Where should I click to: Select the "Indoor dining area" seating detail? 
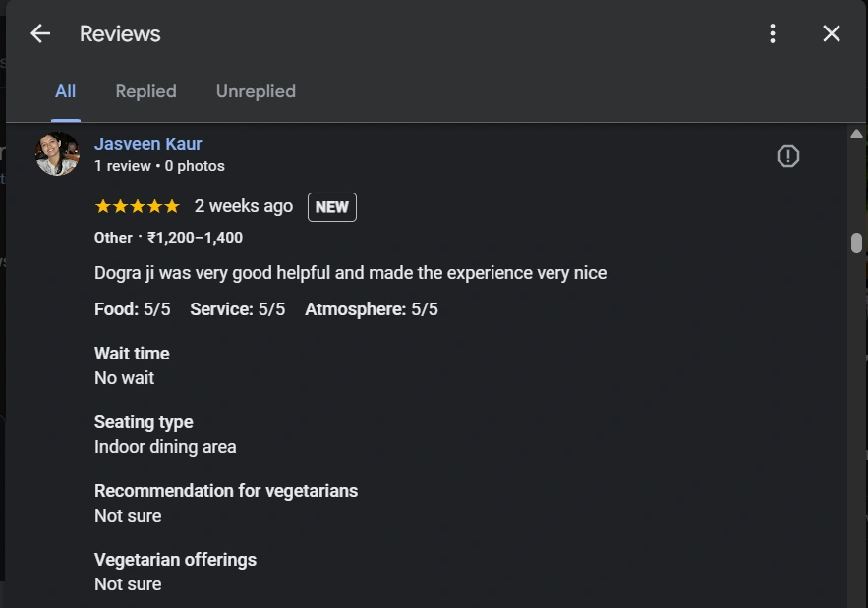coord(165,447)
